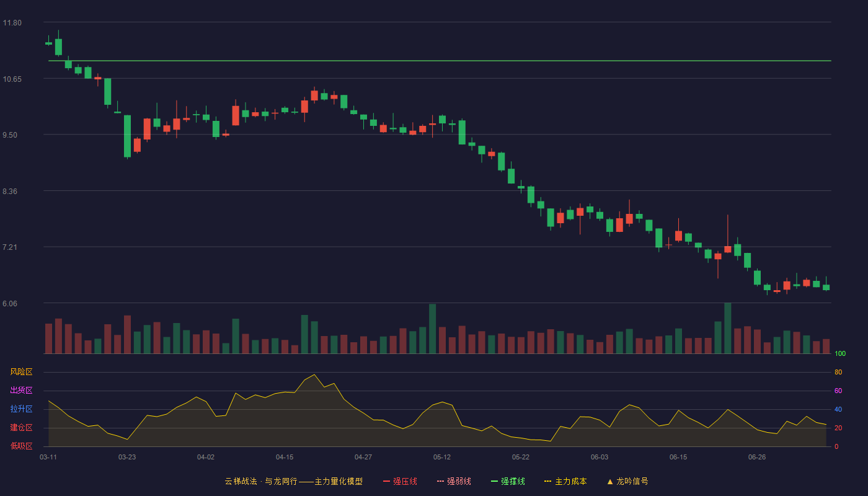
Task: Click the orange 80 indicator axis value
Action: click(838, 372)
